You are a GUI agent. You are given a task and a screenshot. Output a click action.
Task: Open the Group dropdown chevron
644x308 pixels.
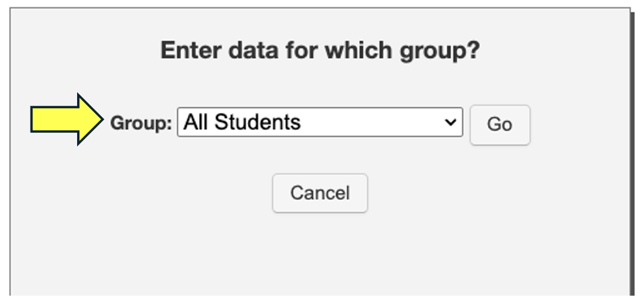[450, 122]
